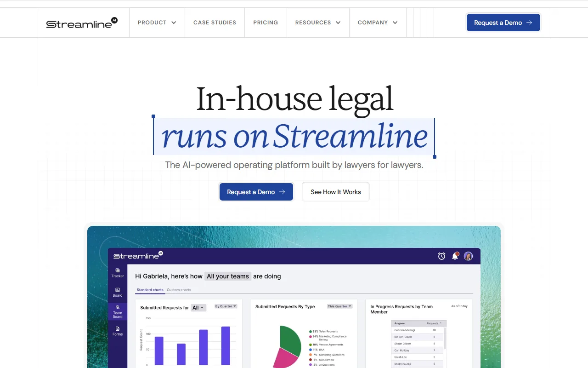Click the Sarah Lee table row
The height and width of the screenshot is (368, 588).
[417, 357]
